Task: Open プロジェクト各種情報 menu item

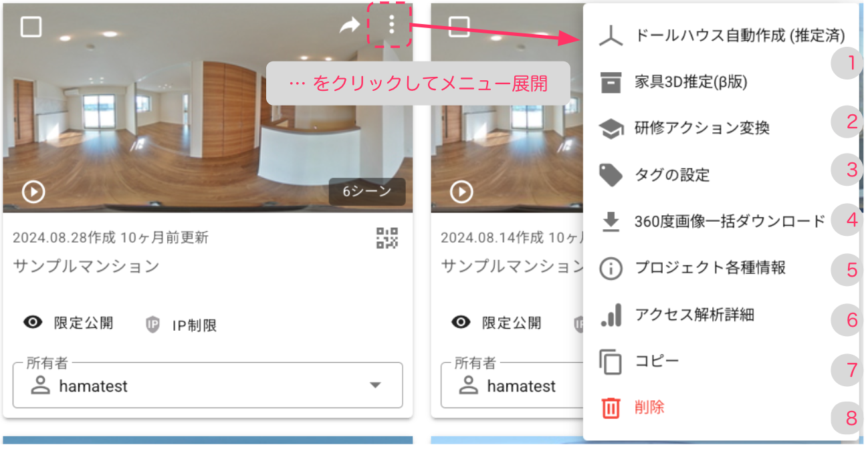Action: point(721,268)
